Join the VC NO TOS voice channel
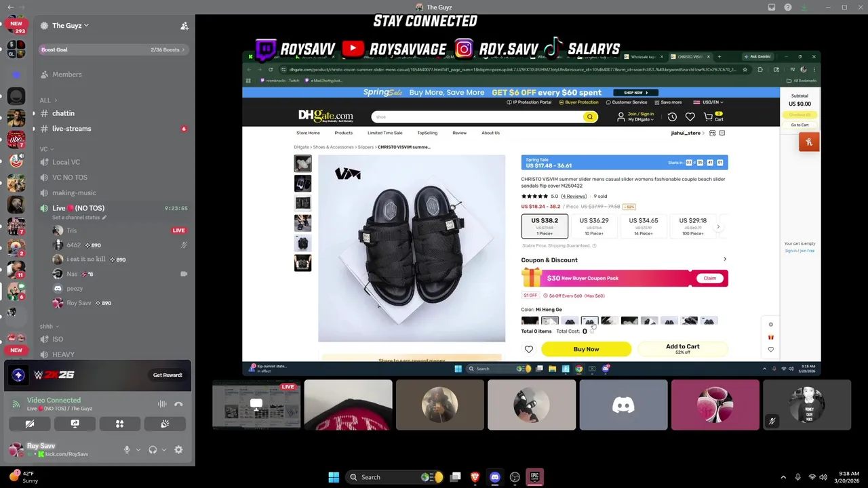The image size is (868, 488). click(x=70, y=178)
